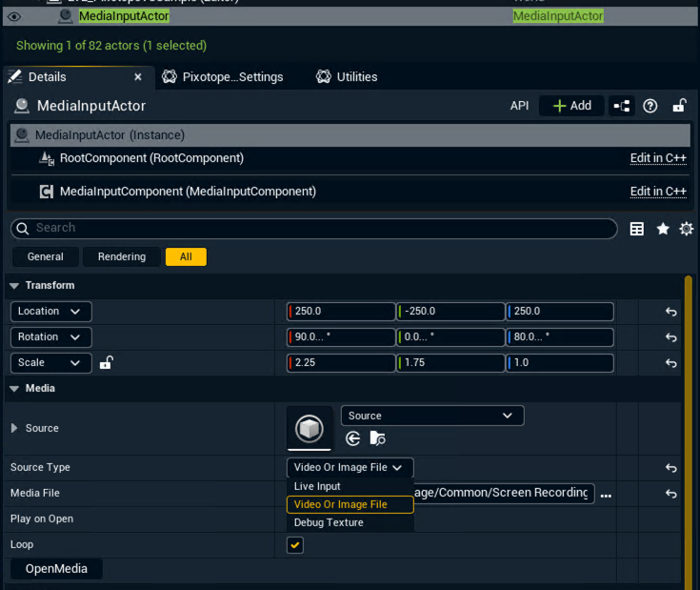This screenshot has height=590, width=700.
Task: Browse to asset in Content Browser icon
Action: point(378,439)
